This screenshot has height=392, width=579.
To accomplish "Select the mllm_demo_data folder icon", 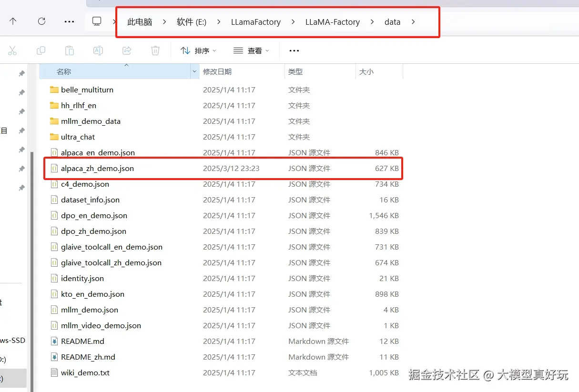I will pyautogui.click(x=54, y=121).
